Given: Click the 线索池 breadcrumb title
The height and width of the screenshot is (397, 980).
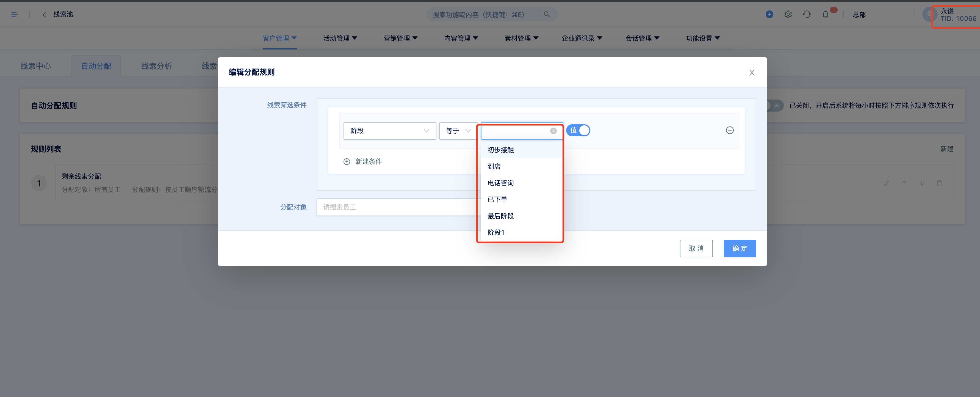Looking at the screenshot, I should pos(63,15).
